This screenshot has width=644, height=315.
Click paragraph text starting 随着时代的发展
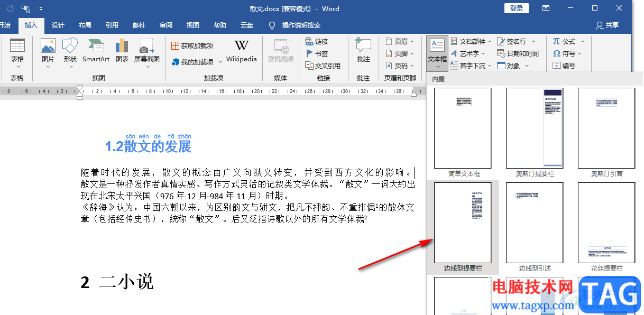(247, 172)
